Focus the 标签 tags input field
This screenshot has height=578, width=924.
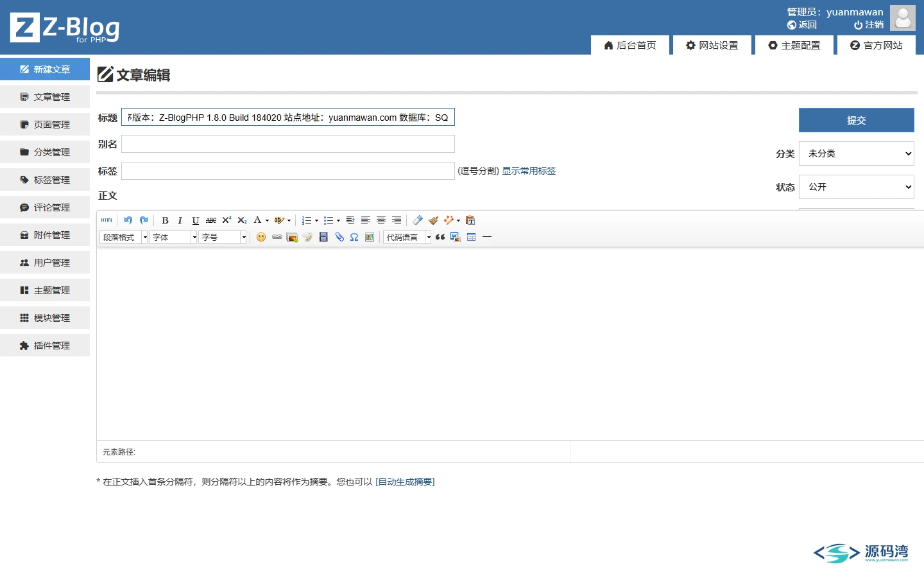[x=288, y=171]
